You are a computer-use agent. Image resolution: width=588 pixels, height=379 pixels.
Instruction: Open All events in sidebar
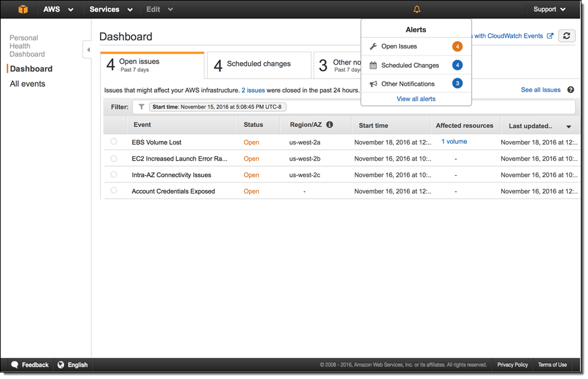(x=27, y=84)
